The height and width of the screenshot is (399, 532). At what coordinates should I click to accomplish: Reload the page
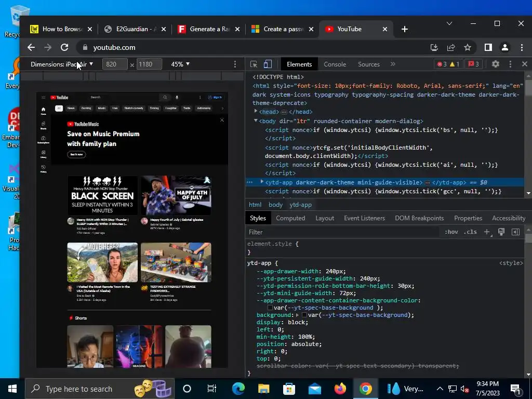[x=64, y=47]
